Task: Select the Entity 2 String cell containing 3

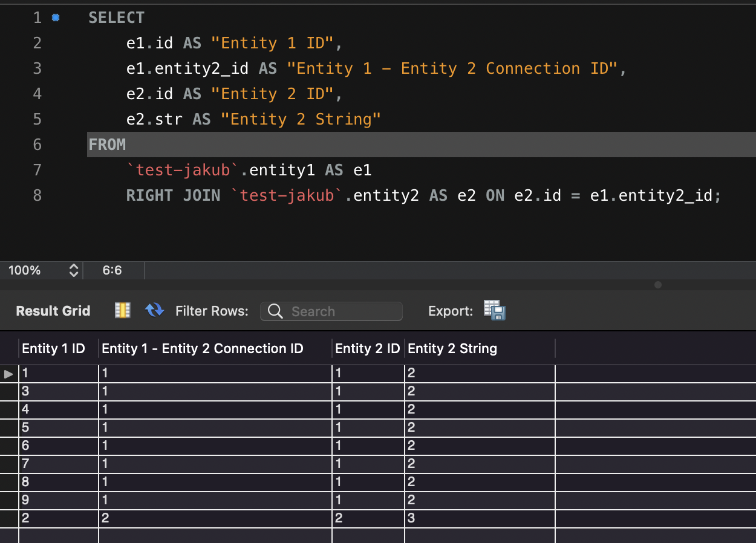Action: tap(480, 518)
